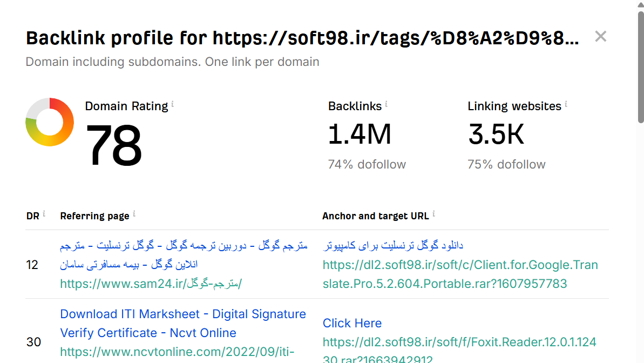Viewport: 644px width, 363px height.
Task: Click the Domain Rating donut chart
Action: pyautogui.click(x=50, y=122)
